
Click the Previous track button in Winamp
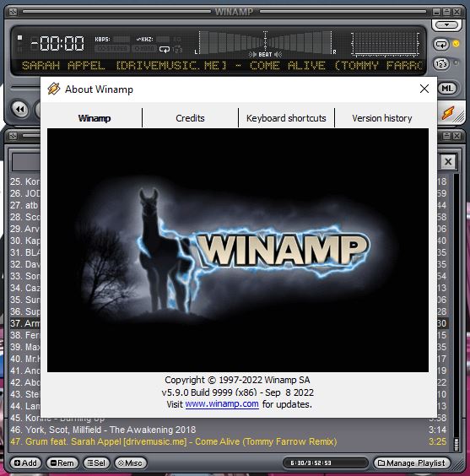(x=20, y=109)
